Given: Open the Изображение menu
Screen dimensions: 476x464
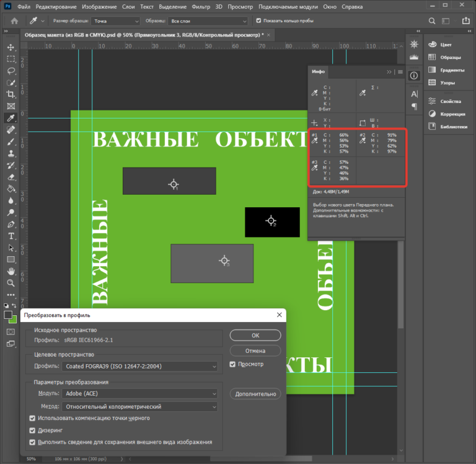Looking at the screenshot, I should pos(99,7).
